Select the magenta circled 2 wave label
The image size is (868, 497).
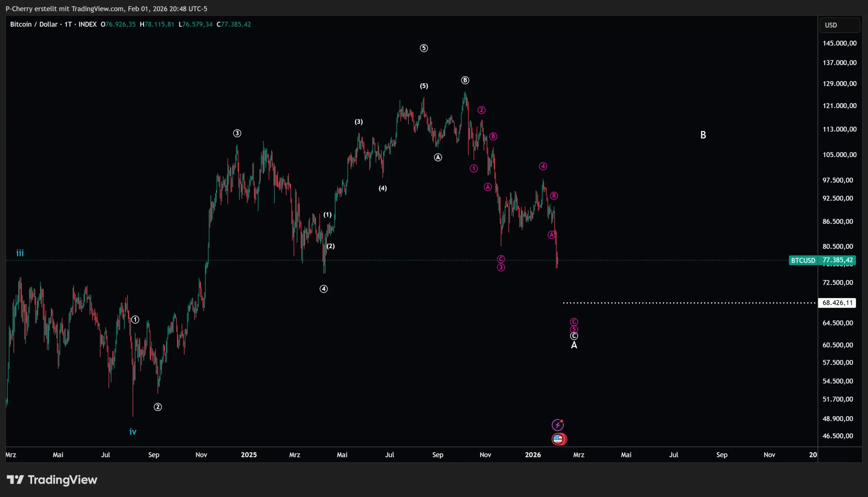(481, 110)
